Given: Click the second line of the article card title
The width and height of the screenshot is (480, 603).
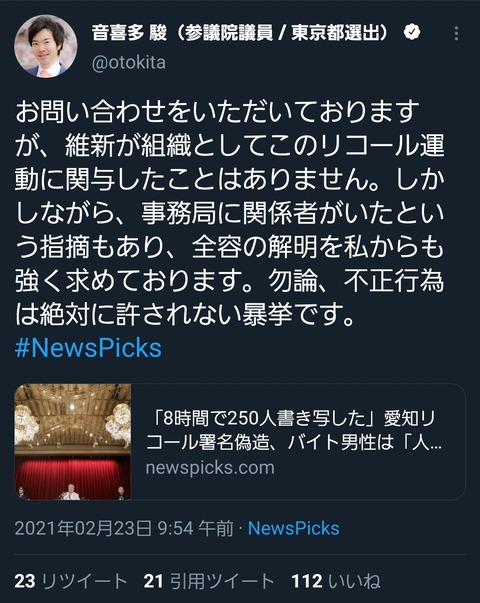Looking at the screenshot, I should 294,442.
